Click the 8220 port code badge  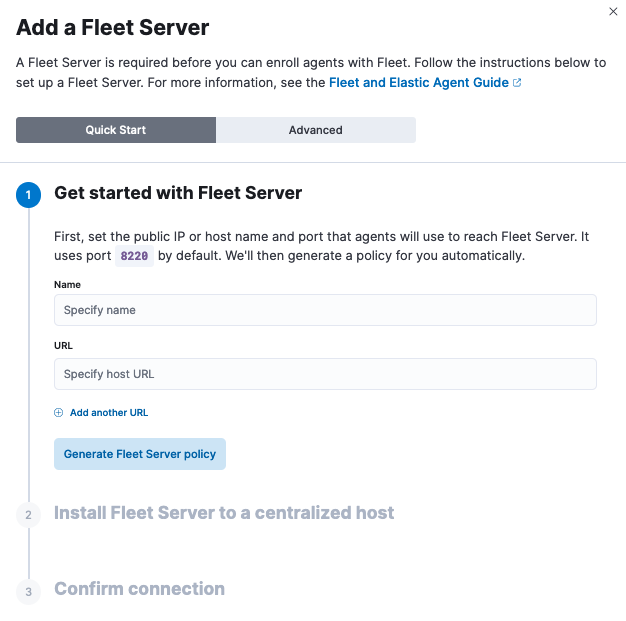(x=134, y=256)
